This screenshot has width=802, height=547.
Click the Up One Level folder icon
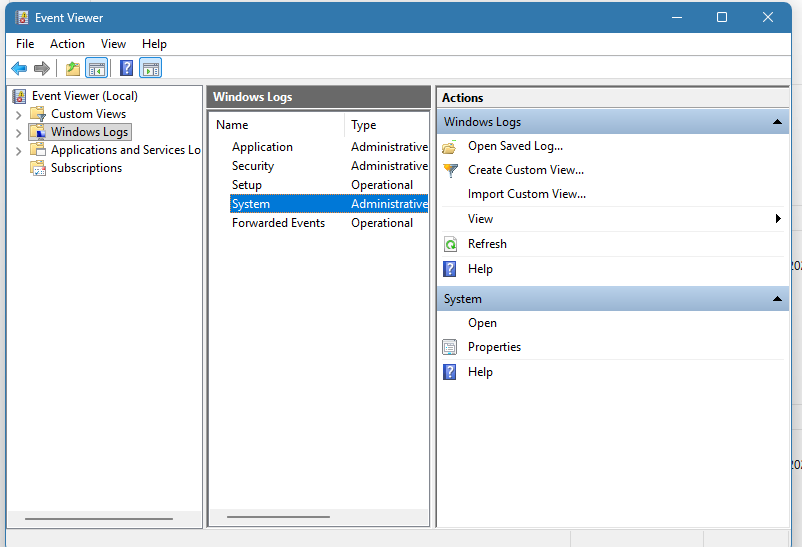coord(73,68)
